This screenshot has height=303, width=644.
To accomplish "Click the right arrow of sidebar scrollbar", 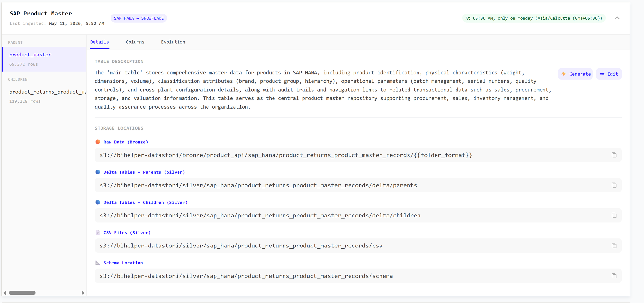I will 83,293.
